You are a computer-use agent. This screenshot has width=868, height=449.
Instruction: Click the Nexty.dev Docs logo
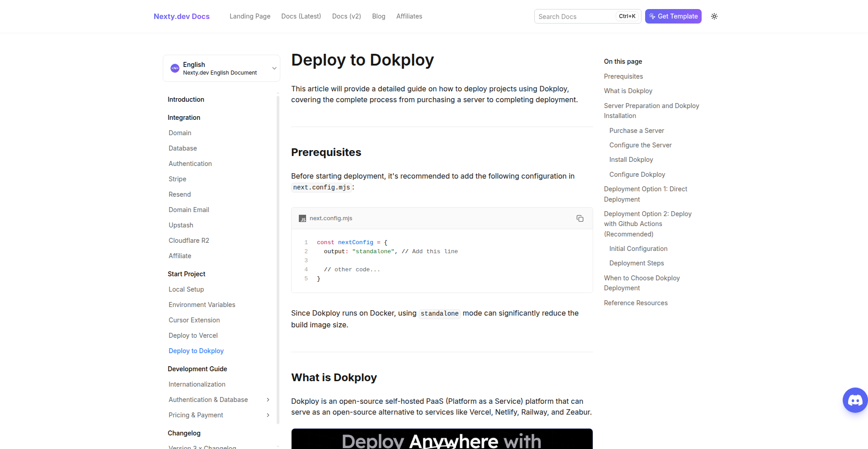click(181, 16)
